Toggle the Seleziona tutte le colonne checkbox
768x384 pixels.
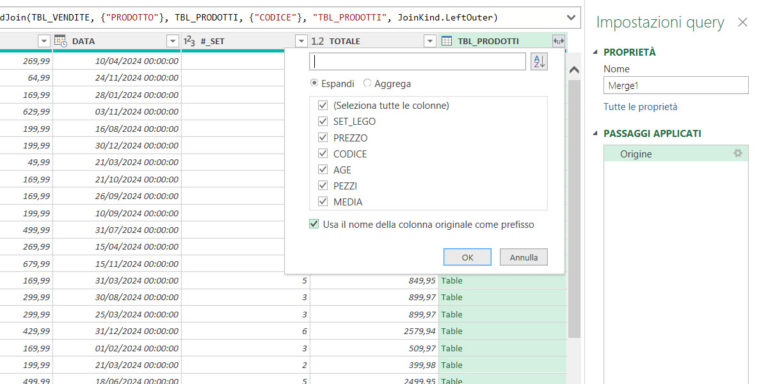point(323,105)
